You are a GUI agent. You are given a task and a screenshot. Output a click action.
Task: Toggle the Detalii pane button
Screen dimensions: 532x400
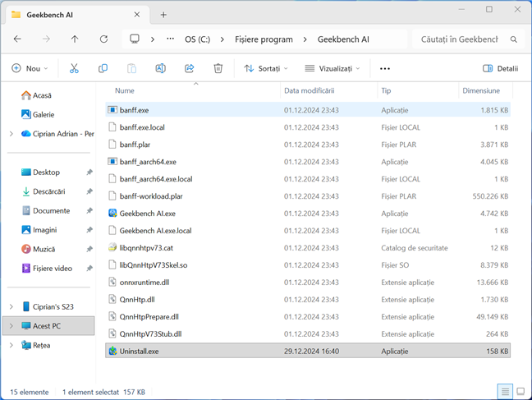click(x=501, y=69)
